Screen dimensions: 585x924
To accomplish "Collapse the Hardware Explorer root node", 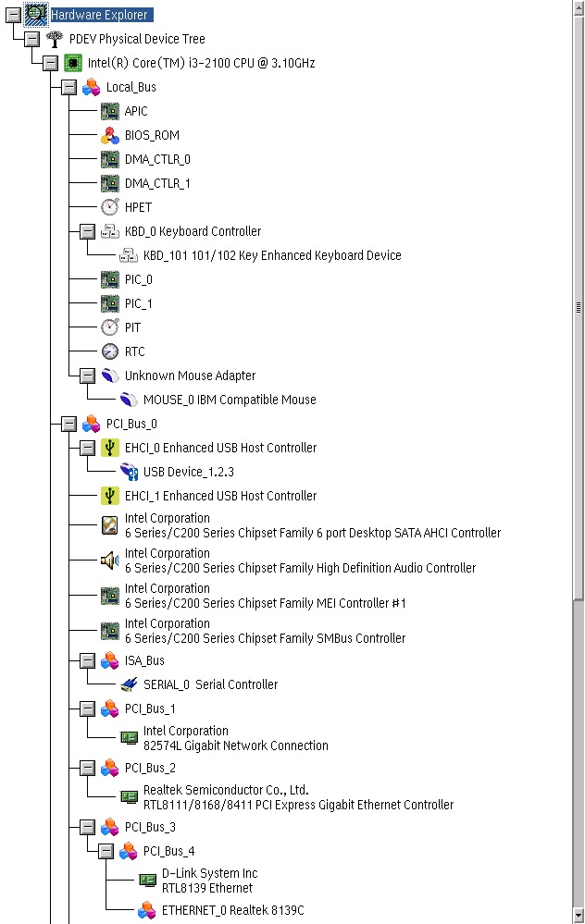I will [x=13, y=15].
